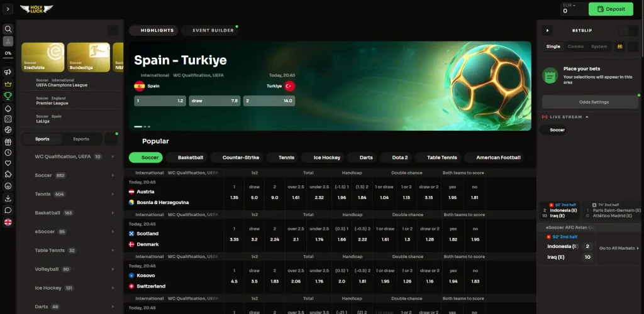Select the Basketball popular tab
The image size is (644, 314).
pyautogui.click(x=190, y=158)
